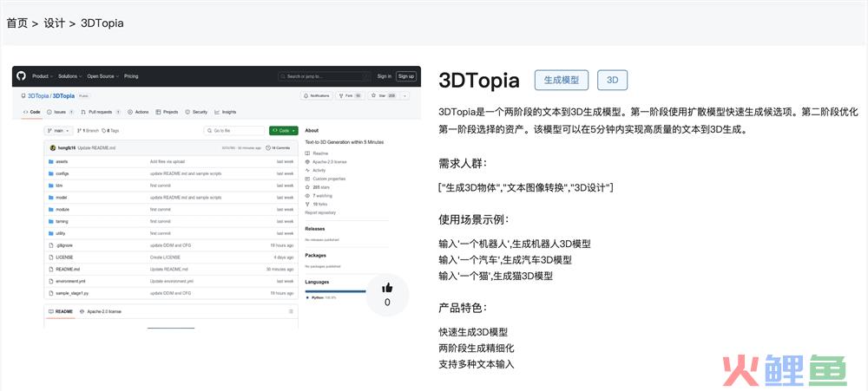Click the Go to file search field
Image resolution: width=868 pixels, height=391 pixels.
[234, 131]
